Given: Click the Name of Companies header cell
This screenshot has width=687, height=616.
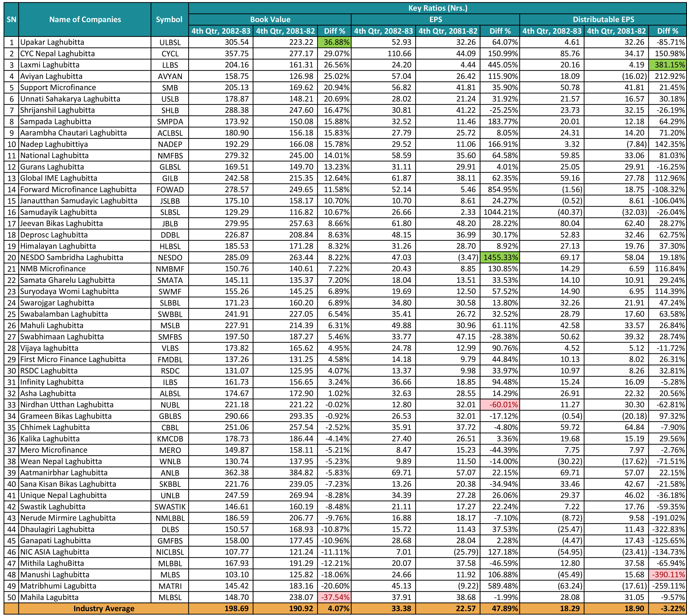Looking at the screenshot, I should (x=85, y=20).
